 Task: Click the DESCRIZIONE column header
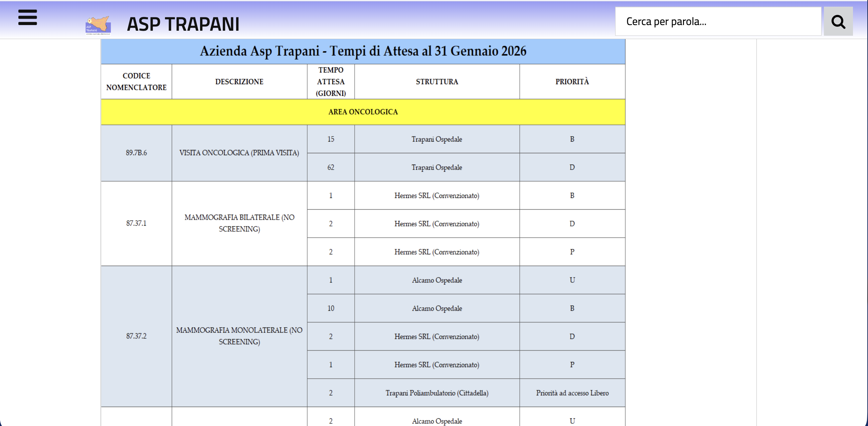[239, 81]
